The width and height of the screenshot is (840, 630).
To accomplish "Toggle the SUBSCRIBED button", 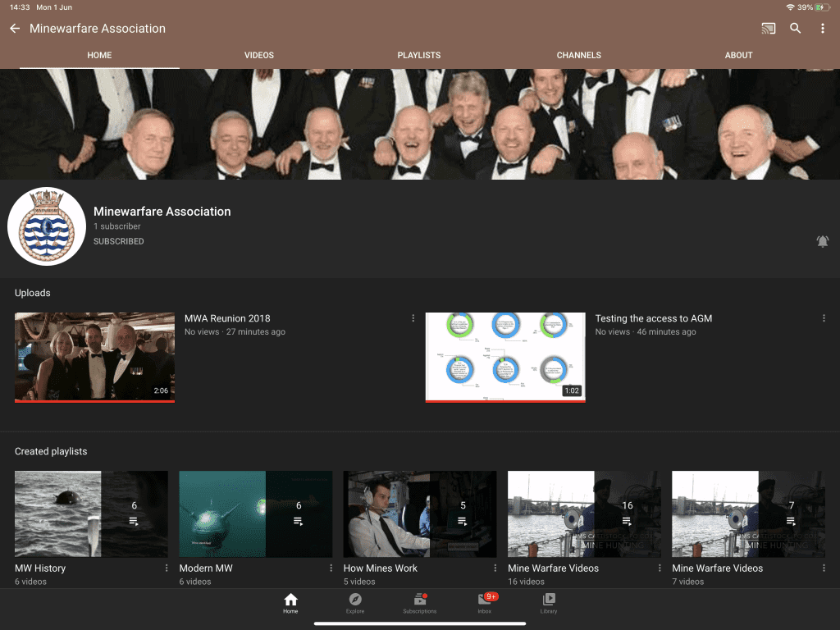I will coord(119,241).
